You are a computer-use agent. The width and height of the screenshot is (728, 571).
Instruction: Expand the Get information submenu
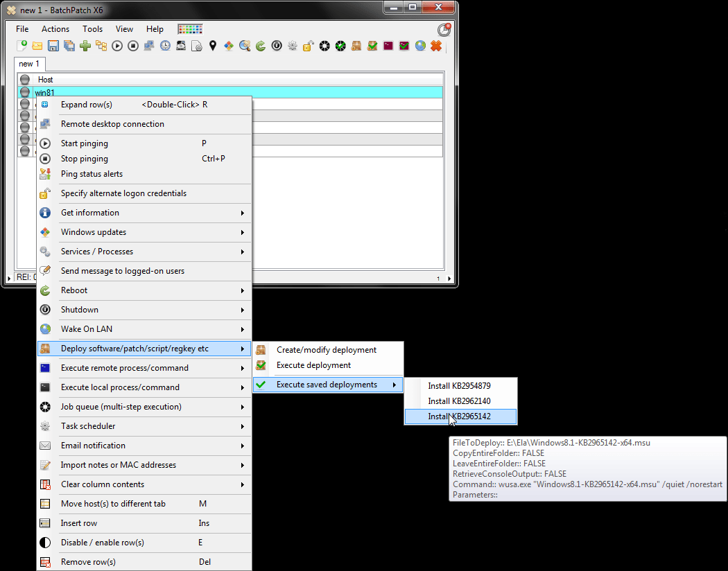coord(144,213)
